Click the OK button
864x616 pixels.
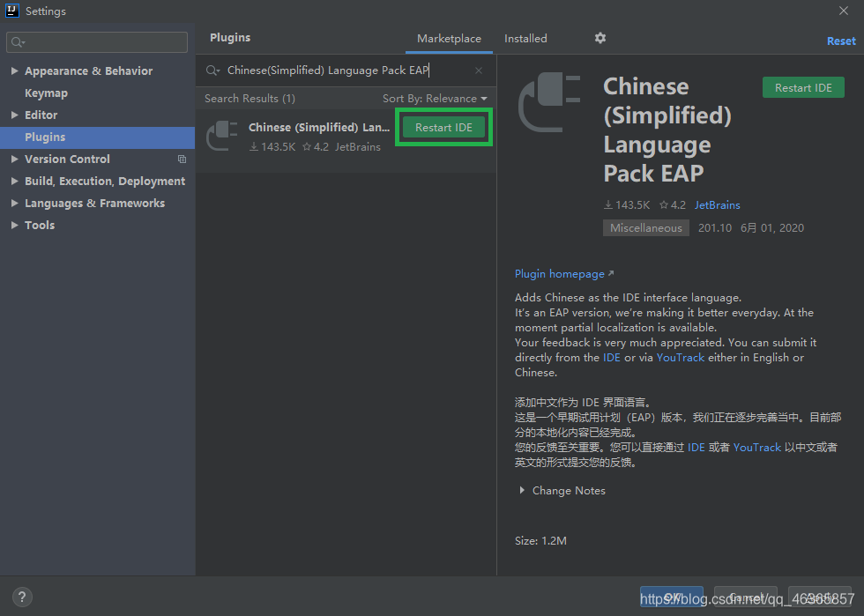[x=672, y=597]
